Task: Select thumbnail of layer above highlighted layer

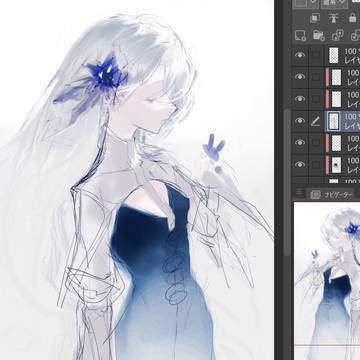Action: [336, 99]
